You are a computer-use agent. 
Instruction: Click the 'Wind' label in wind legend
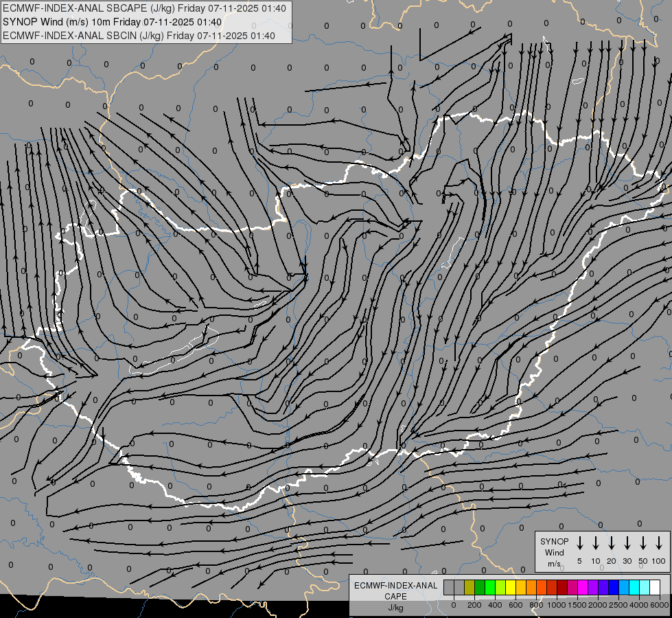pyautogui.click(x=554, y=553)
